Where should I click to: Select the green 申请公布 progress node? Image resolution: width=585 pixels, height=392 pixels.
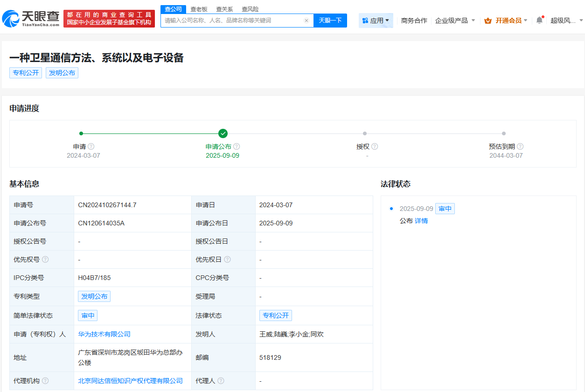pyautogui.click(x=223, y=133)
